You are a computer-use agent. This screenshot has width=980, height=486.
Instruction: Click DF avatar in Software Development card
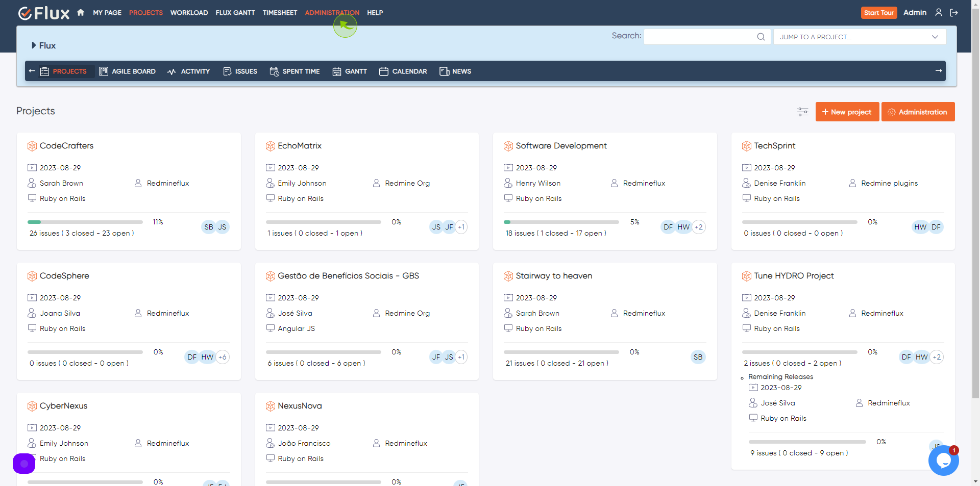point(668,227)
